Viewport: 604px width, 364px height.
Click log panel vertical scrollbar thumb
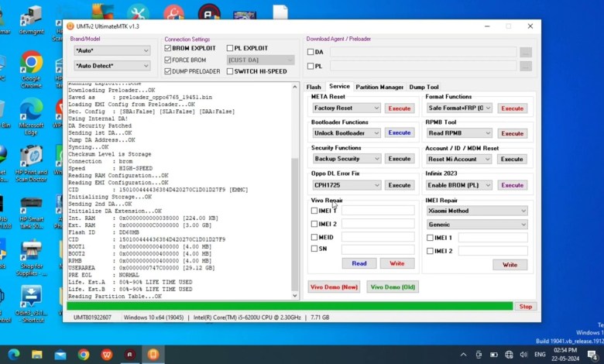(x=295, y=225)
